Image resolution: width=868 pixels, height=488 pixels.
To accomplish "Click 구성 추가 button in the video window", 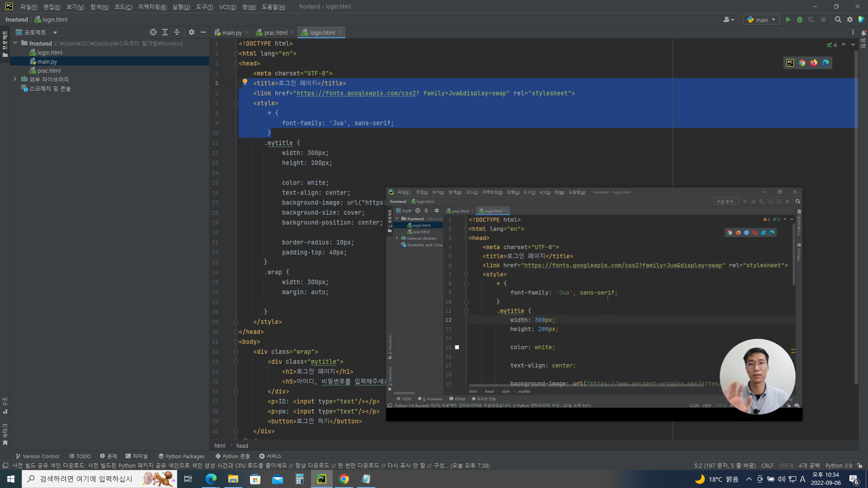I will [726, 202].
